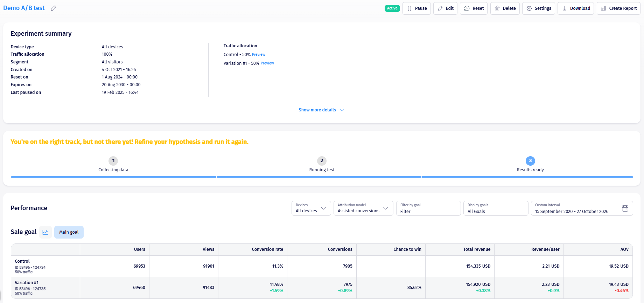Open the Sale goal chart icon
This screenshot has width=644, height=303.
point(45,232)
